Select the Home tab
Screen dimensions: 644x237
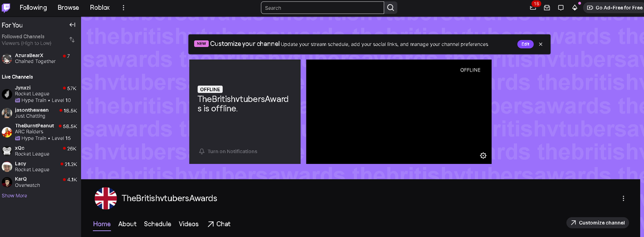102,224
